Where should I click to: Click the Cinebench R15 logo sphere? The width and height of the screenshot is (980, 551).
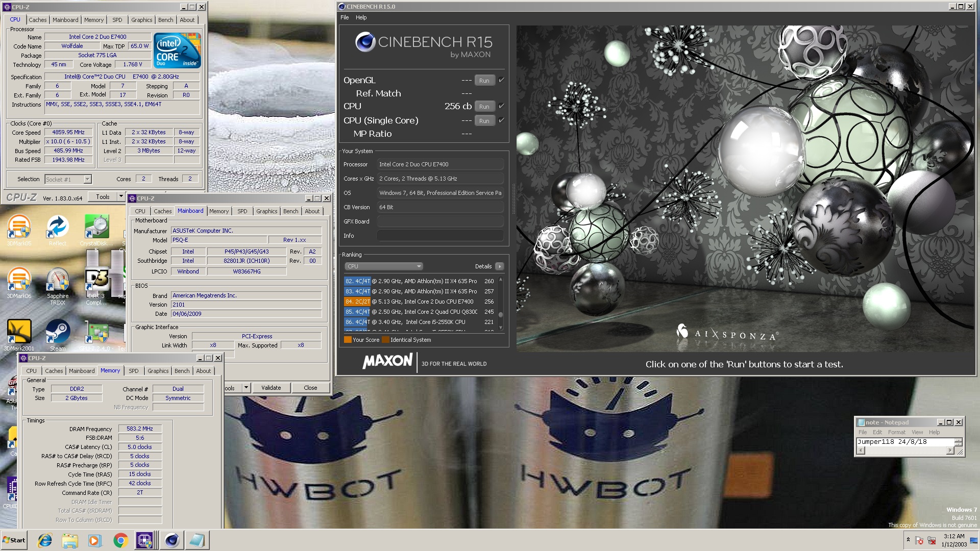pos(365,42)
